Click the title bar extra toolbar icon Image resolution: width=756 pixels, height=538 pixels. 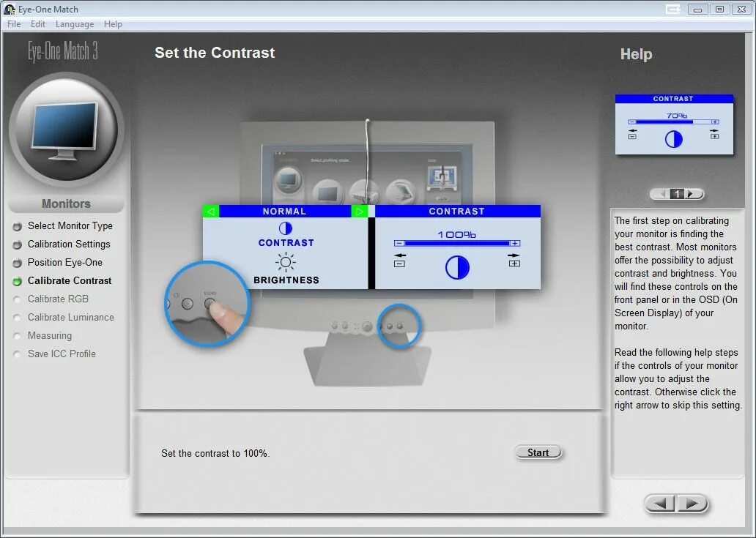pos(672,10)
